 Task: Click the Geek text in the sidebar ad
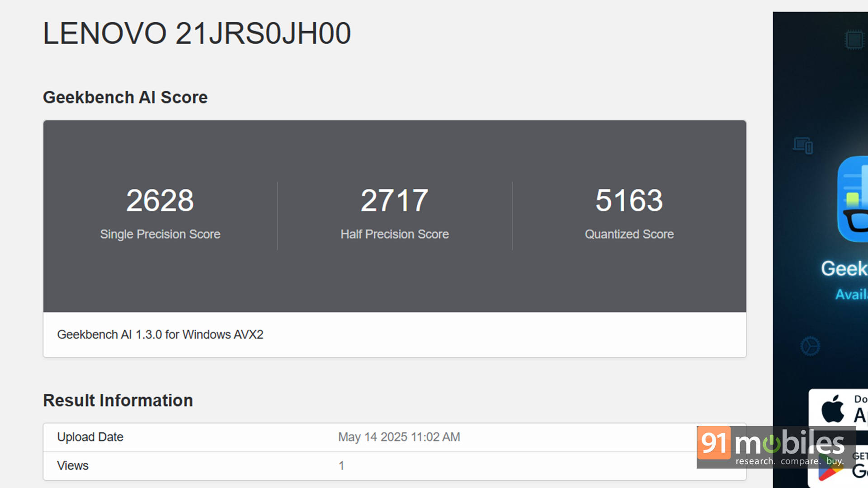tap(844, 268)
